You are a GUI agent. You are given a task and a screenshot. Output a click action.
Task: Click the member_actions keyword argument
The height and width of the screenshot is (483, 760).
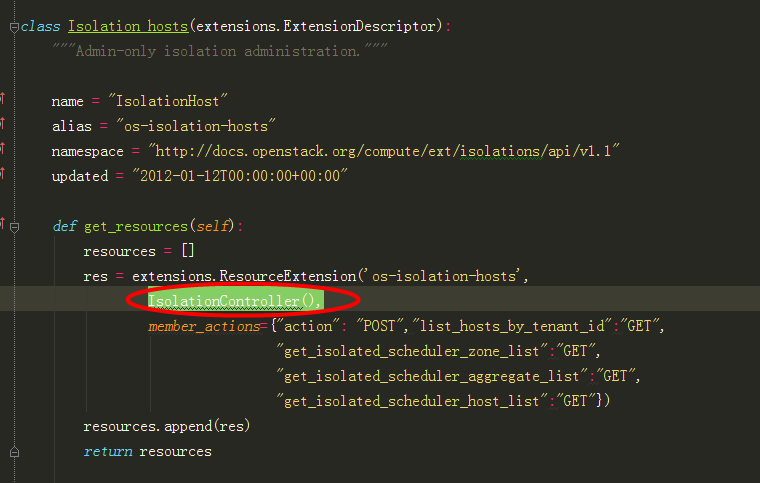[204, 327]
